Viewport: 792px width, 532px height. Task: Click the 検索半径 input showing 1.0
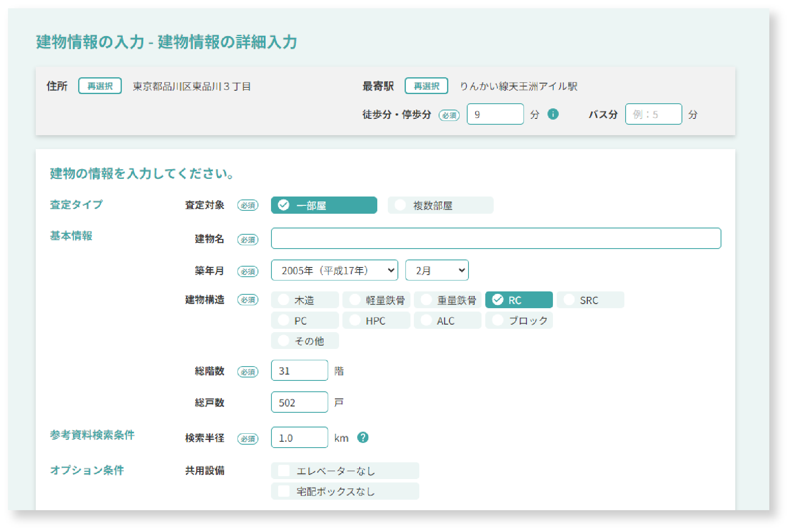(300, 438)
